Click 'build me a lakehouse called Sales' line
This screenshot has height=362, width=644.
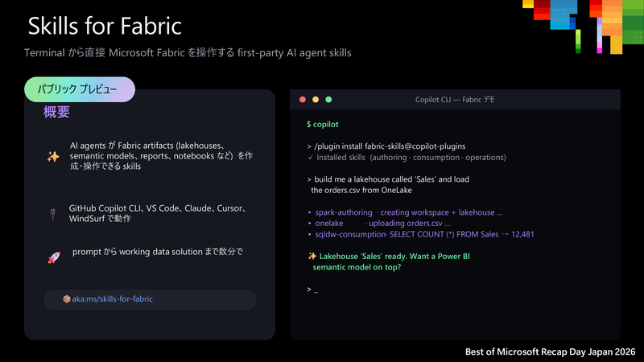click(x=388, y=179)
